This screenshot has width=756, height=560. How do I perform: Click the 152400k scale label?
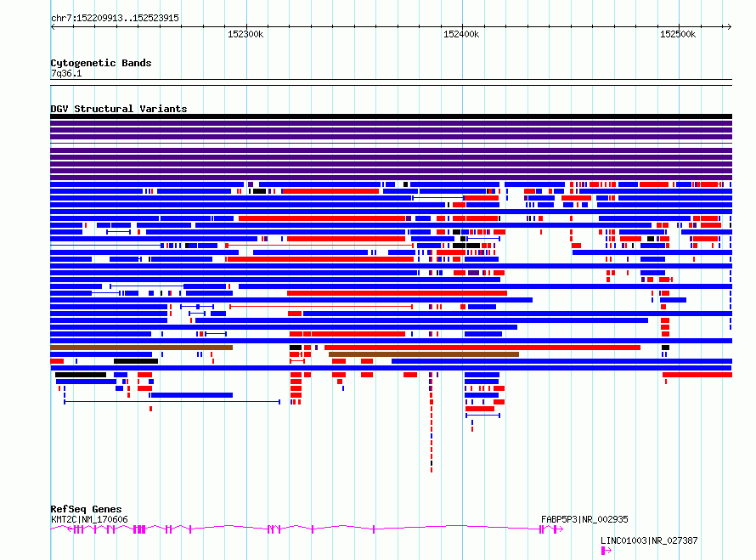461,34
